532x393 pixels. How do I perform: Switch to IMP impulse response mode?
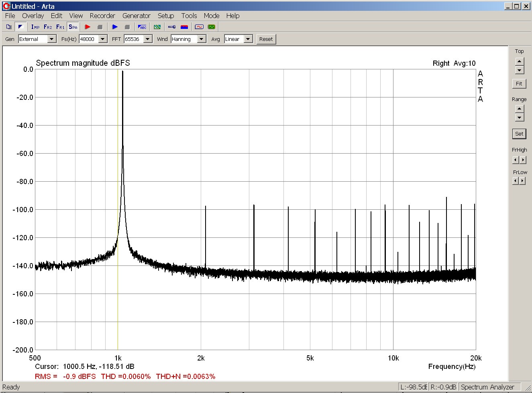[35, 27]
